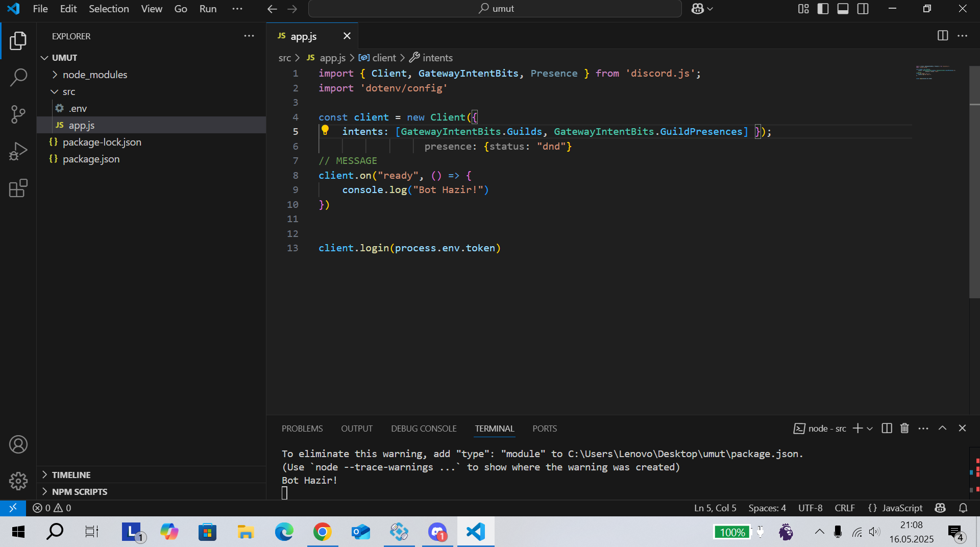The width and height of the screenshot is (980, 547).
Task: Open the Copilot dropdown arrow in title bar
Action: [x=710, y=9]
